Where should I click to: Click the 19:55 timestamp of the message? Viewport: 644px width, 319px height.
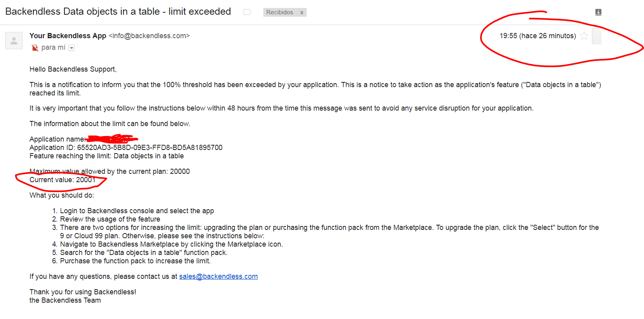tap(538, 36)
